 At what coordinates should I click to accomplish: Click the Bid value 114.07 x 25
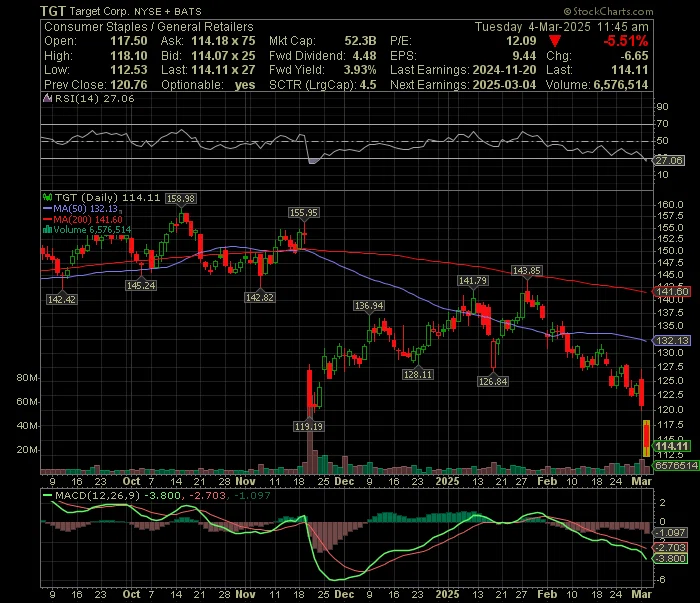click(223, 56)
